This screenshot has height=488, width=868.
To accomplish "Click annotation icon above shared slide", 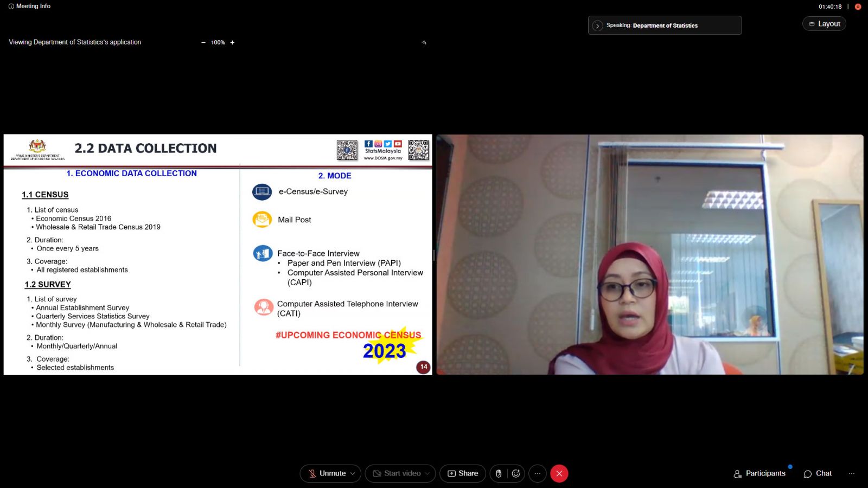I will coord(424,42).
